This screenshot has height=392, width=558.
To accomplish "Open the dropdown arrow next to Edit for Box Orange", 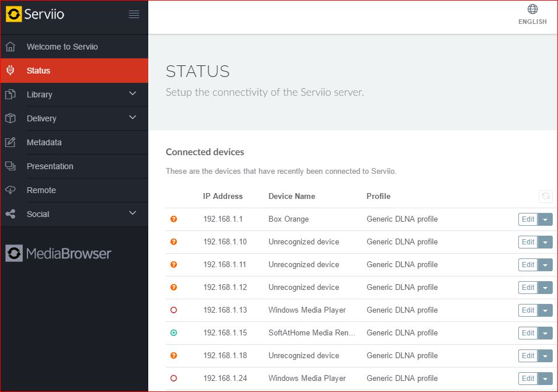I will click(545, 220).
